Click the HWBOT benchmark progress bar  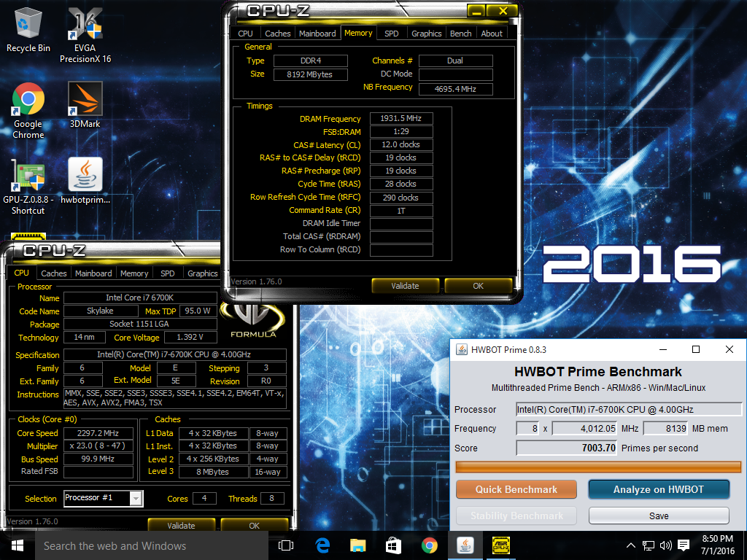pyautogui.click(x=598, y=467)
